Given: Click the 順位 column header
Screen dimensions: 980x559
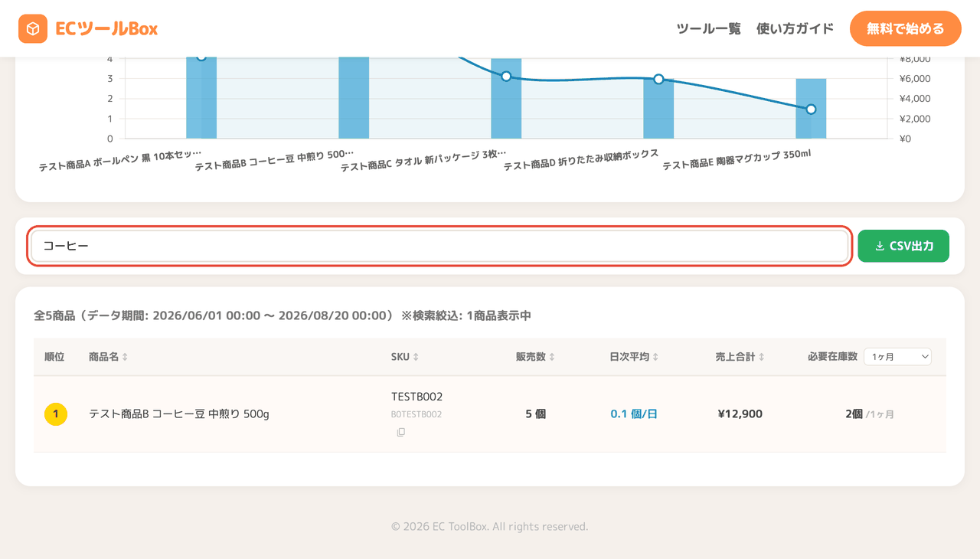Looking at the screenshot, I should click(54, 357).
